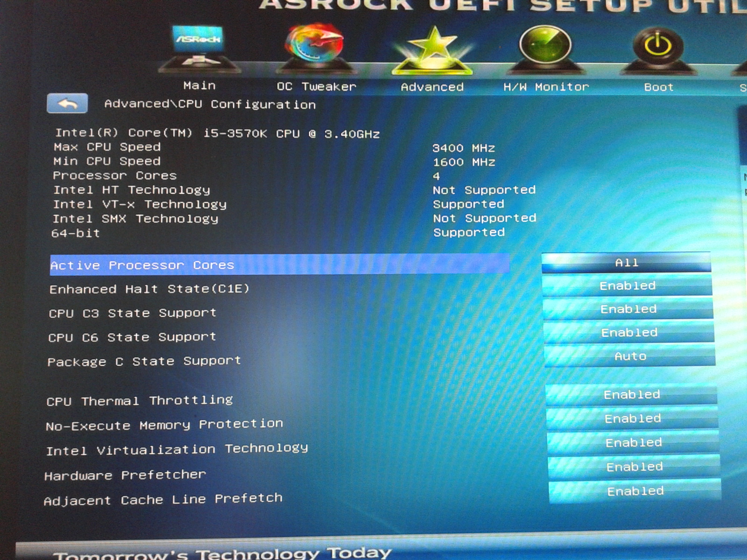Change Adjacent Cache Line Prefetch value
747x560 pixels.
635,491
